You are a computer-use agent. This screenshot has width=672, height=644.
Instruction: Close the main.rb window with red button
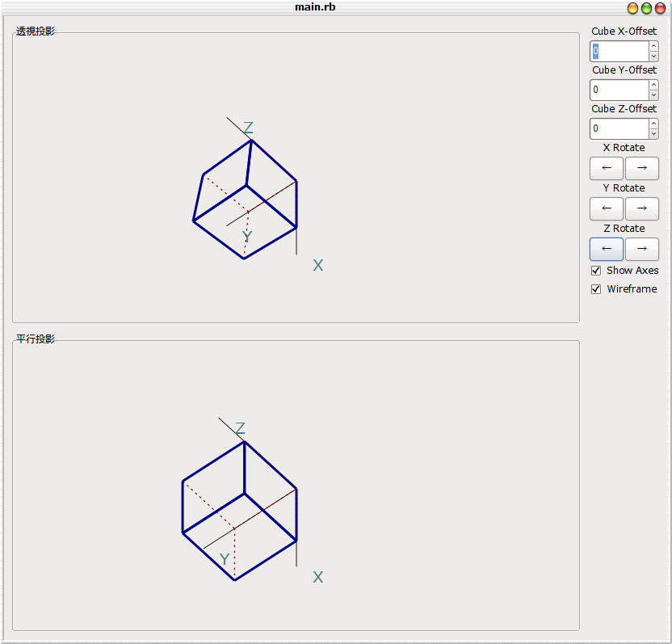(660, 8)
